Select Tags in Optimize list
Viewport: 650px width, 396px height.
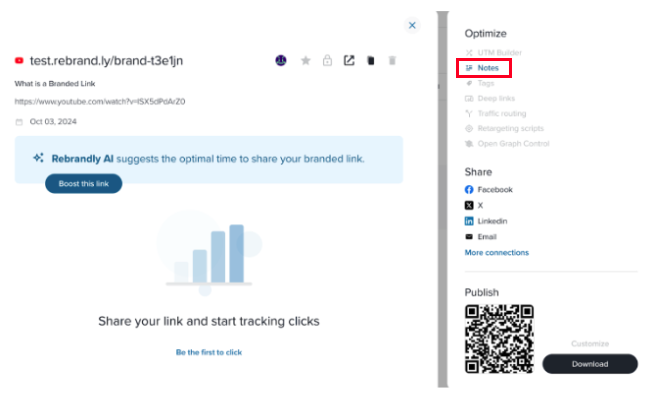(x=480, y=83)
